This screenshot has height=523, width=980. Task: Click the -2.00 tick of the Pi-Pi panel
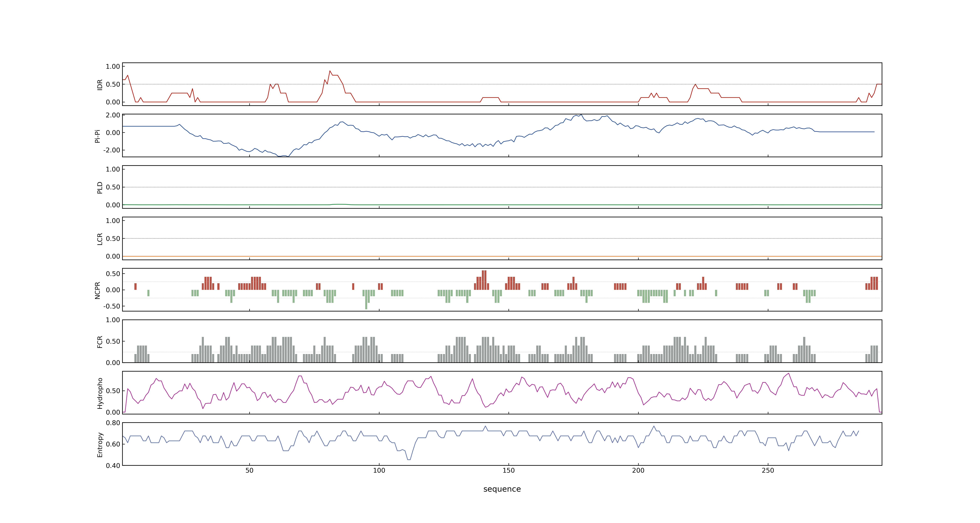112,150
